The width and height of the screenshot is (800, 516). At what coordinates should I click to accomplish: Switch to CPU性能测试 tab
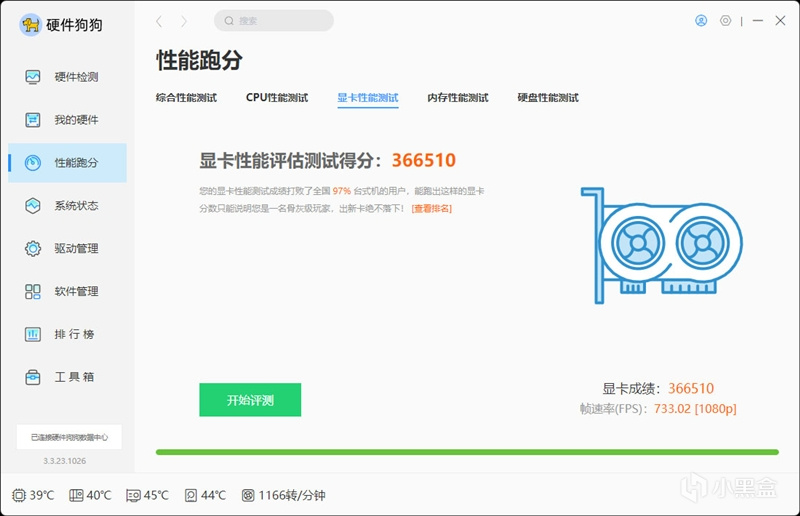[x=277, y=97]
